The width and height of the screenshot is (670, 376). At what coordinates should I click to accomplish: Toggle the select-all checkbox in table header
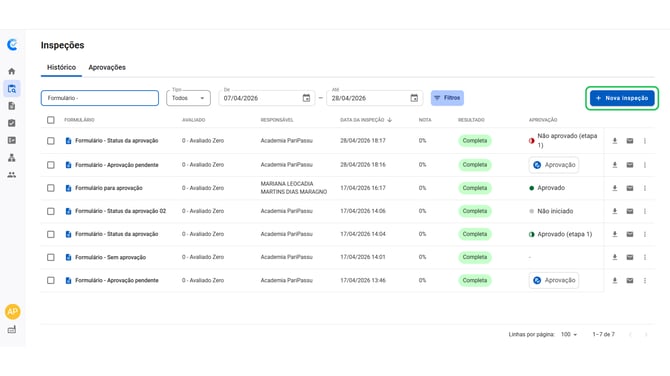pos(51,120)
